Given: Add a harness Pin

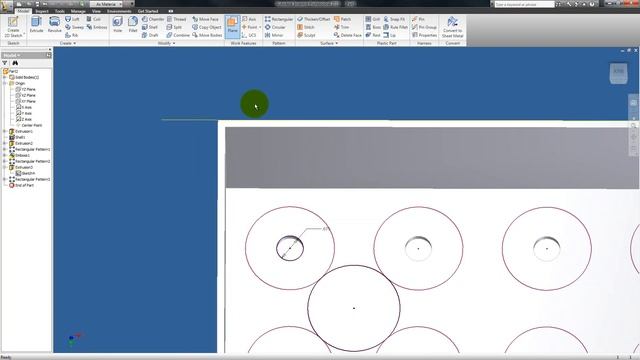Looking at the screenshot, I should click(418, 19).
